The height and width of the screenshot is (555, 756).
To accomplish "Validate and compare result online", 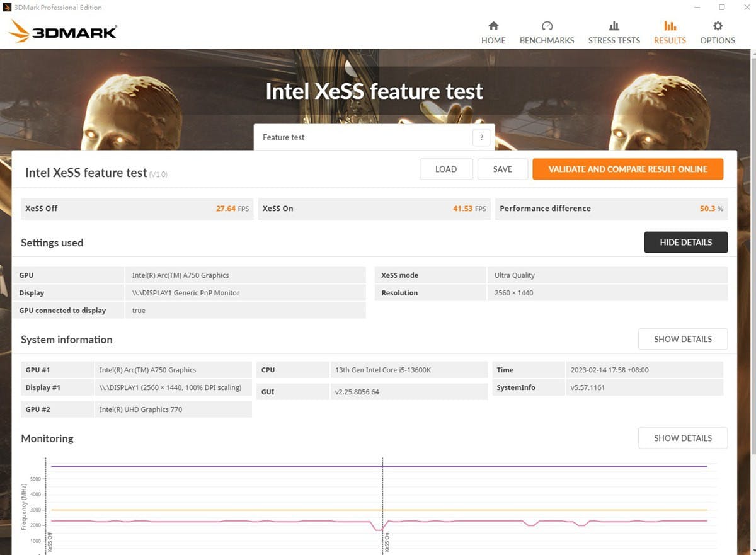I will tap(627, 169).
